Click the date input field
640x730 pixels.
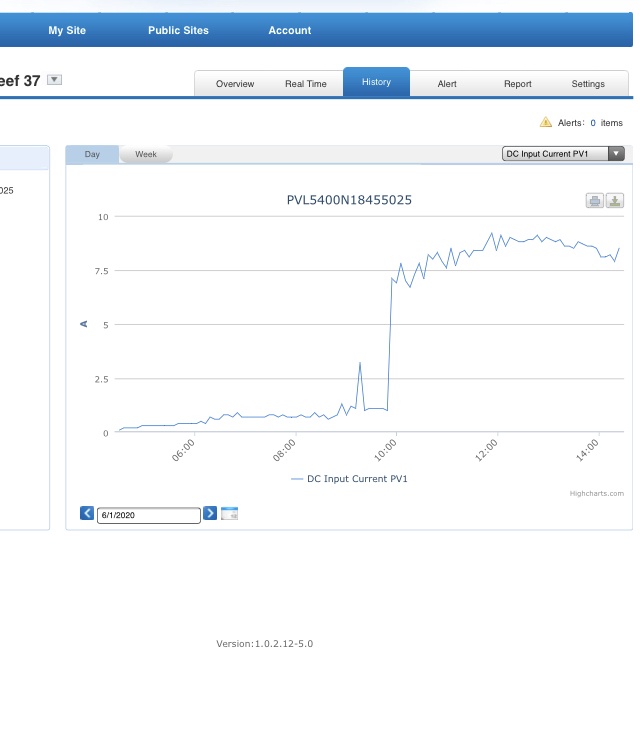(149, 515)
